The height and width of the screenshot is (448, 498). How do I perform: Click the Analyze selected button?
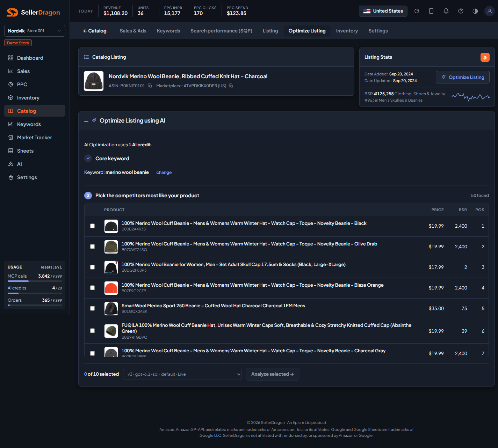(x=273, y=374)
